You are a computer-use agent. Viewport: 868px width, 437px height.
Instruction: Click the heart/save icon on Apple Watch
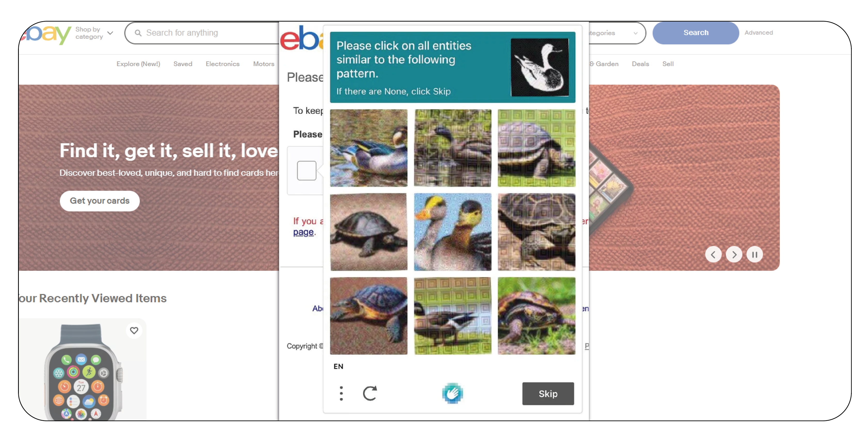[x=135, y=329]
